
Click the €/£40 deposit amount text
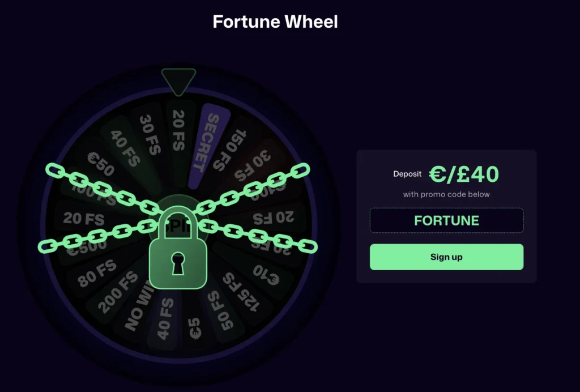[464, 174]
